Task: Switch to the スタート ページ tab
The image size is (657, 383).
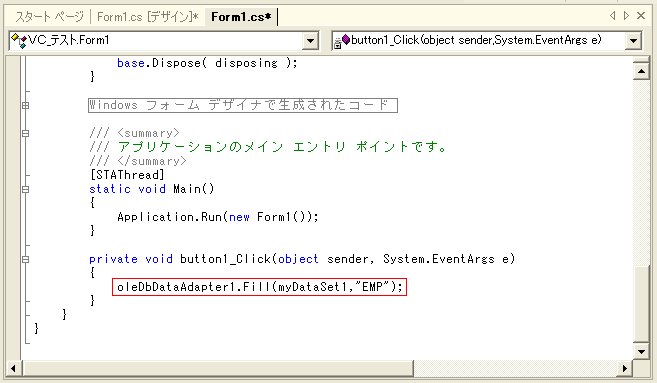Action: coord(49,17)
